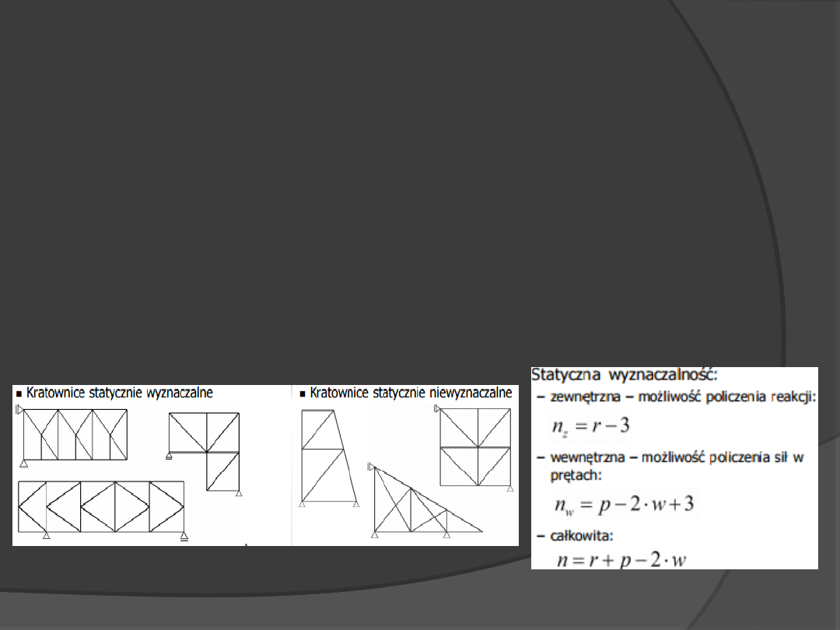Select the long diamond-pattern truss diagram

[x=101, y=506]
